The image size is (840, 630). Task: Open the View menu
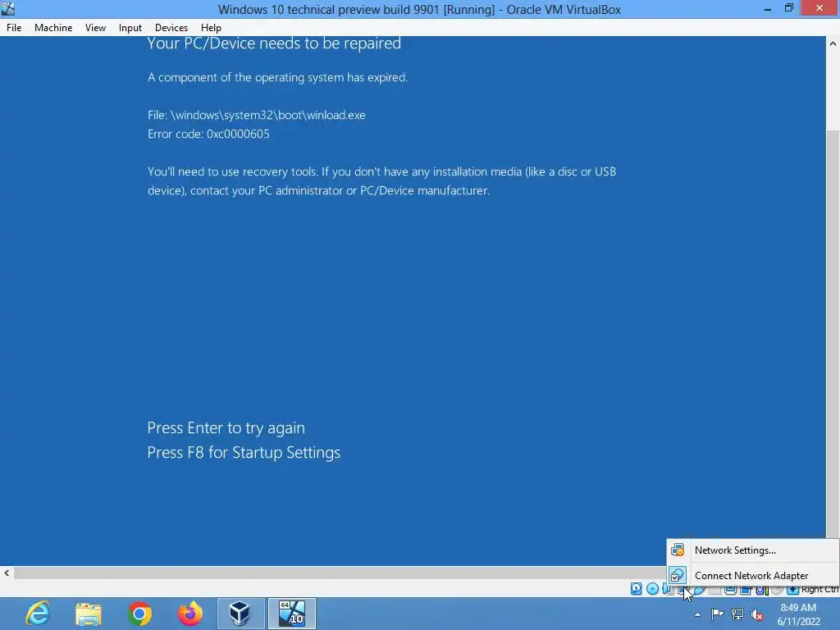95,28
